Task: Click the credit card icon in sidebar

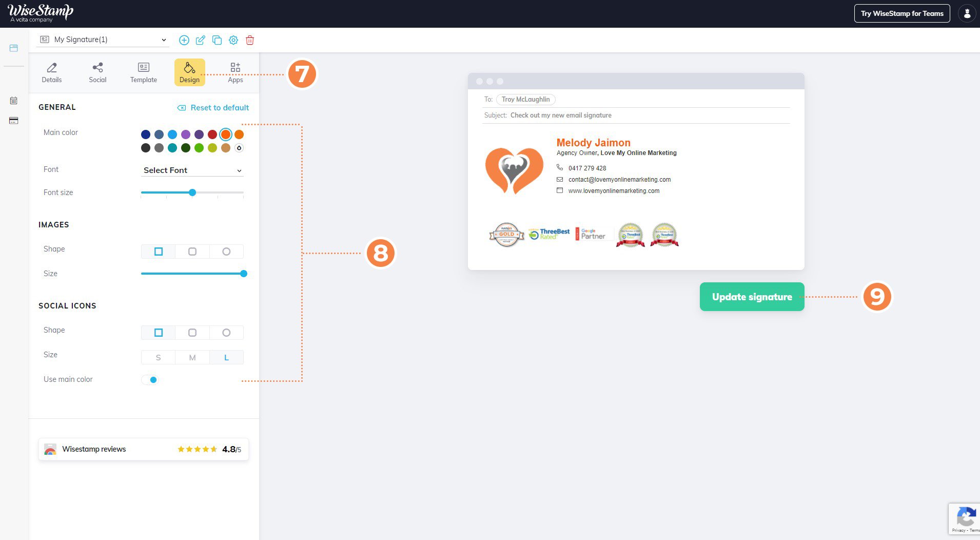Action: click(14, 121)
